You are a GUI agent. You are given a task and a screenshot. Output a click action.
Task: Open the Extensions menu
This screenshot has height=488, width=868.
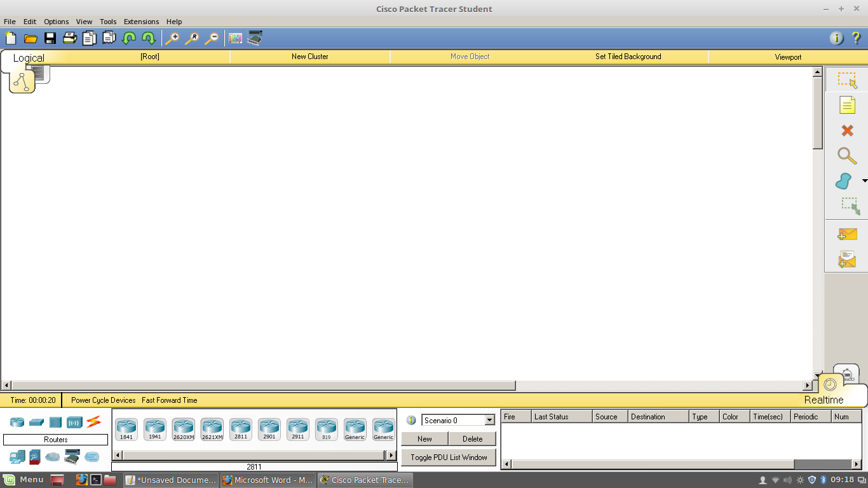[x=141, y=21]
